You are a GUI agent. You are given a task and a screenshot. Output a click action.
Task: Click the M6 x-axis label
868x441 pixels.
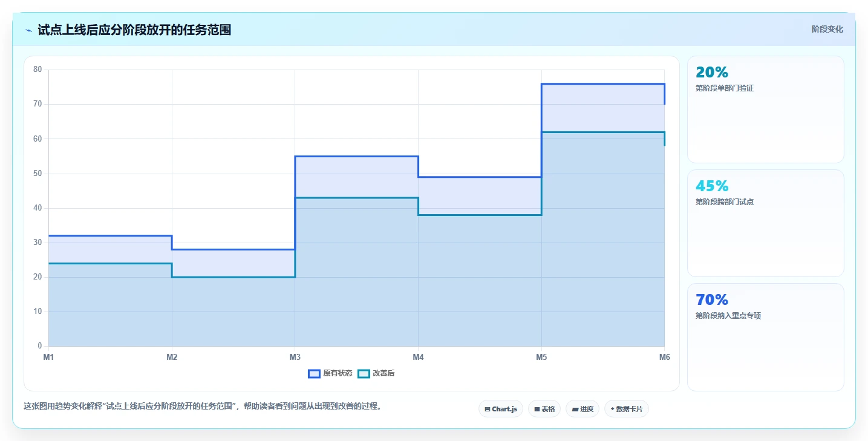(x=665, y=357)
